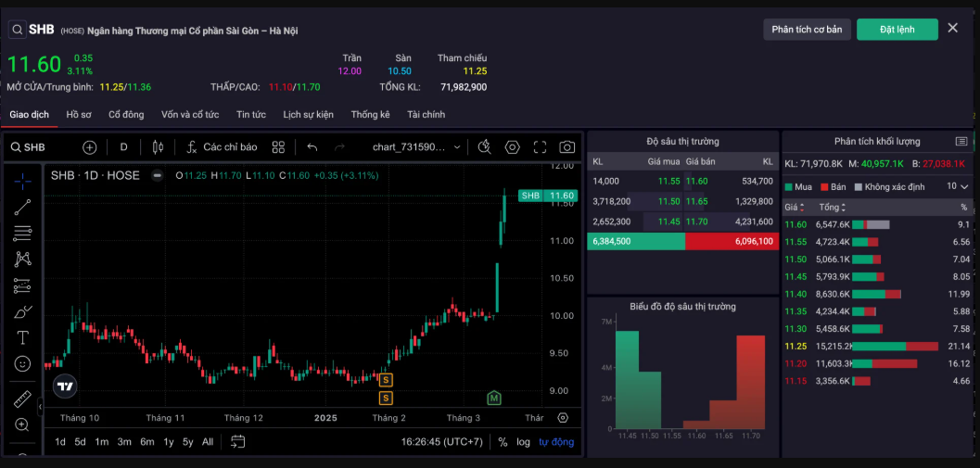Click the undo arrow in chart toolbar
This screenshot has height=468, width=980.
tap(312, 147)
